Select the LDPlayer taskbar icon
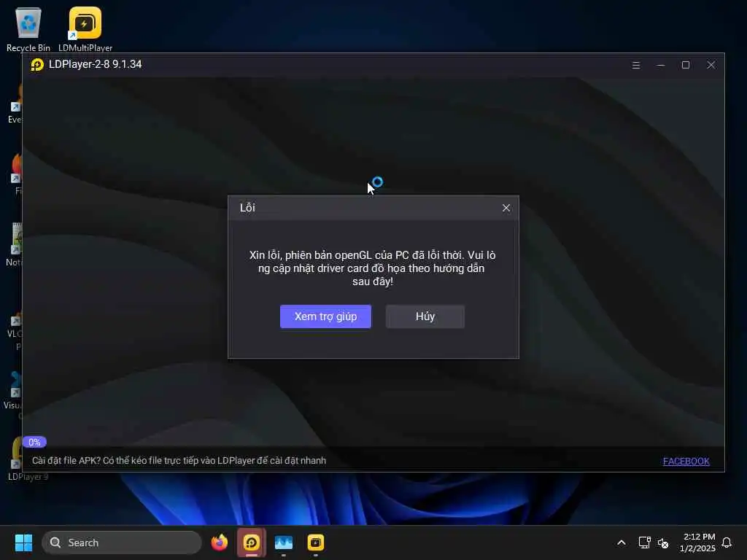 (252, 542)
